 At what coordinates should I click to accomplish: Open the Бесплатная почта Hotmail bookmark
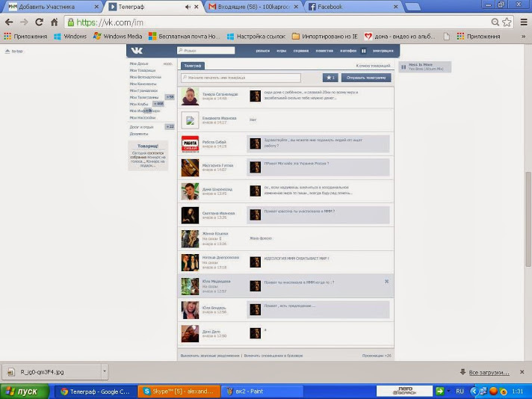click(185, 37)
